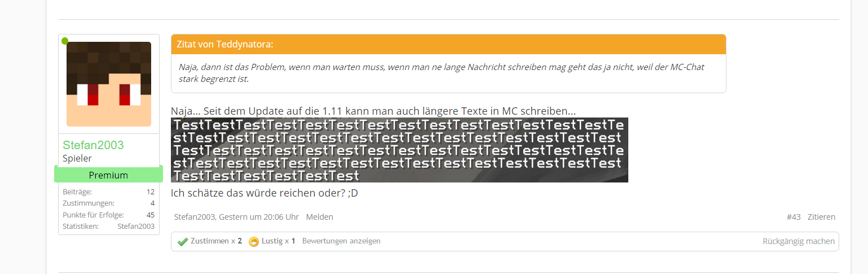Open the post number #43 link

click(x=794, y=217)
